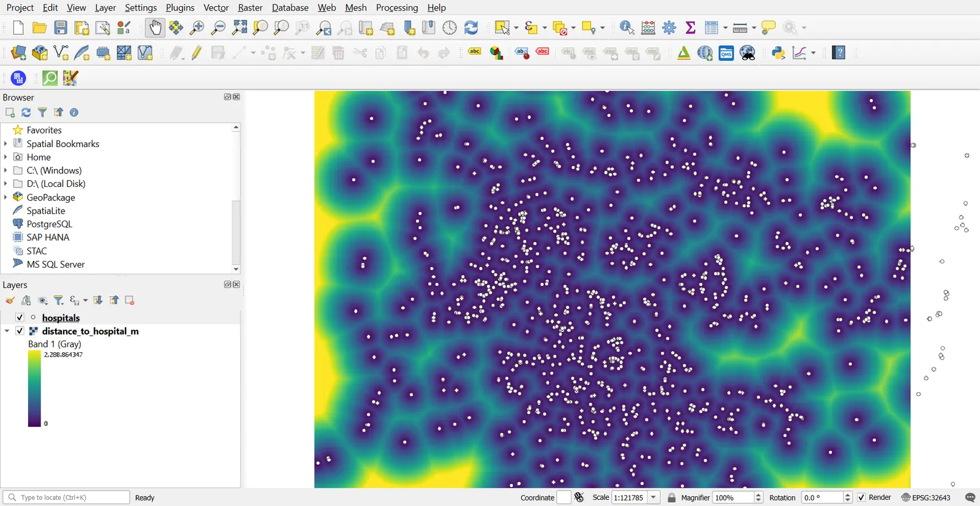Open the Field Calculator statistics sigma icon
980x506 pixels.
(x=690, y=28)
